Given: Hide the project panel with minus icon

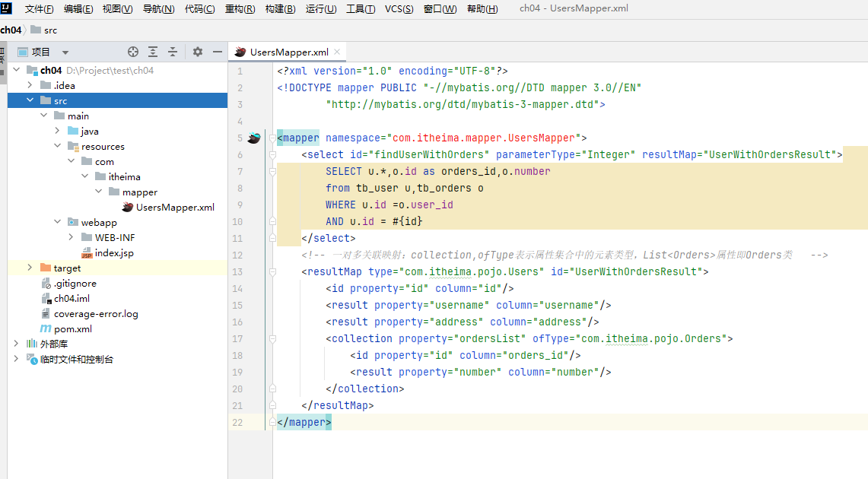Looking at the screenshot, I should (218, 52).
